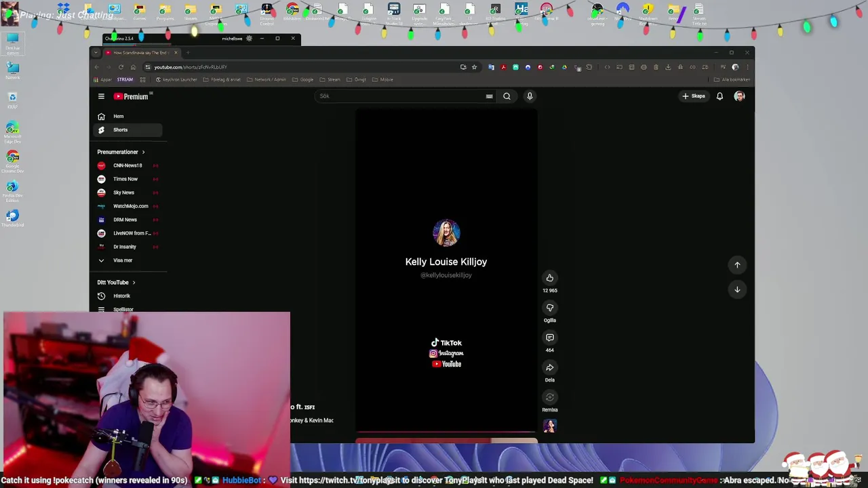Screen dimensions: 868x488
Task: Open Alla bokmärken folder
Action: [732, 79]
